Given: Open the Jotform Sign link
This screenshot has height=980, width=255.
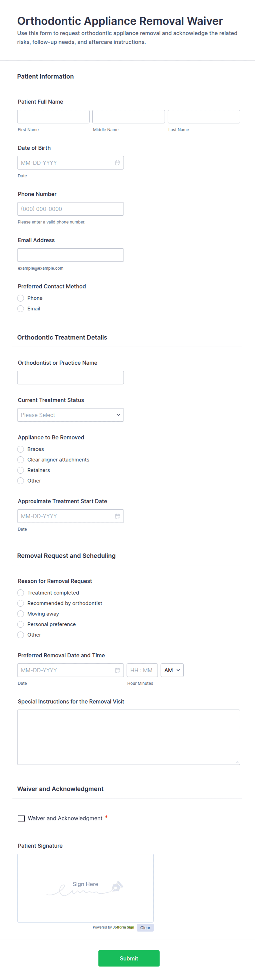Looking at the screenshot, I should point(123,927).
